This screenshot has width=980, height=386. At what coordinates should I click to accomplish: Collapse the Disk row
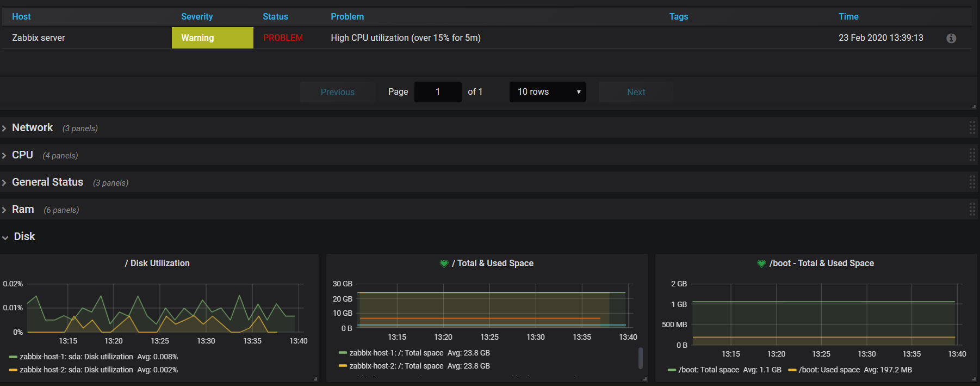pyautogui.click(x=24, y=237)
